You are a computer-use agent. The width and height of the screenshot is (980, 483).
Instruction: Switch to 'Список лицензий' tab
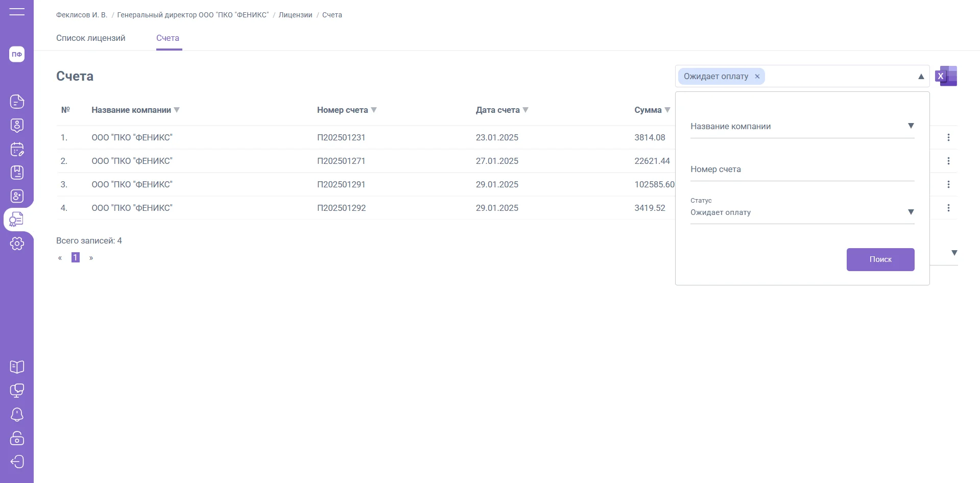(90, 38)
